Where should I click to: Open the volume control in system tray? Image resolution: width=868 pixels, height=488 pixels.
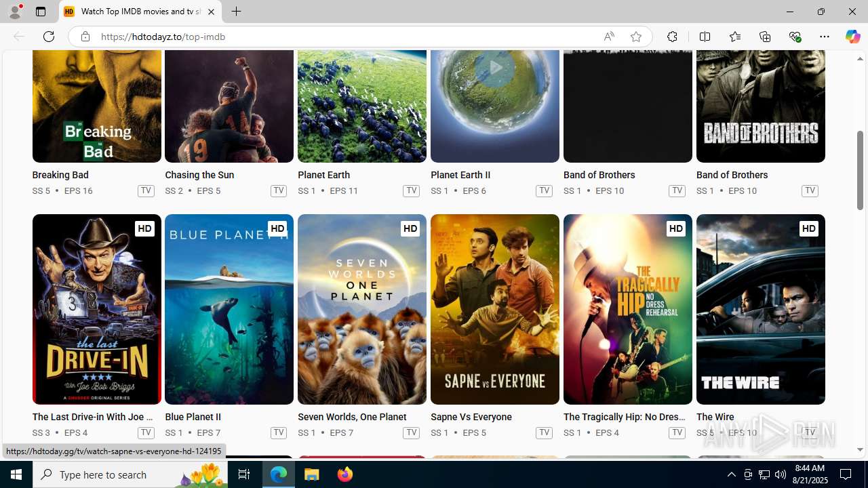pyautogui.click(x=781, y=474)
